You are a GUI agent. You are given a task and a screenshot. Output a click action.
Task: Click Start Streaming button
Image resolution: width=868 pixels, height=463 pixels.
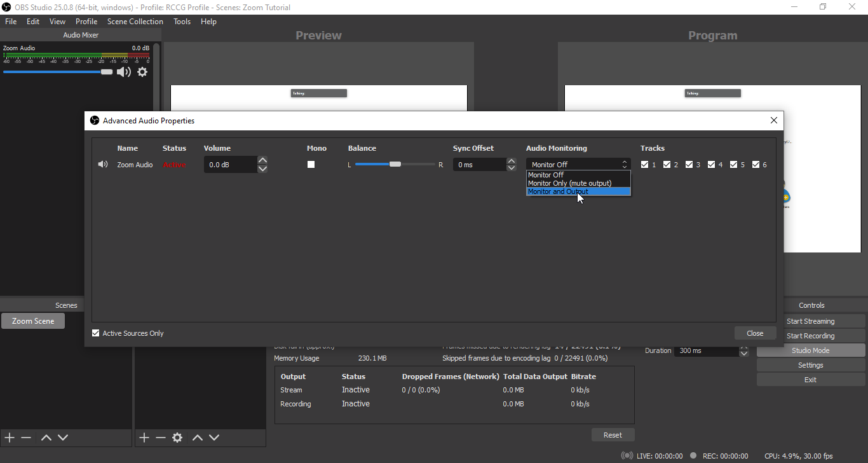811,321
